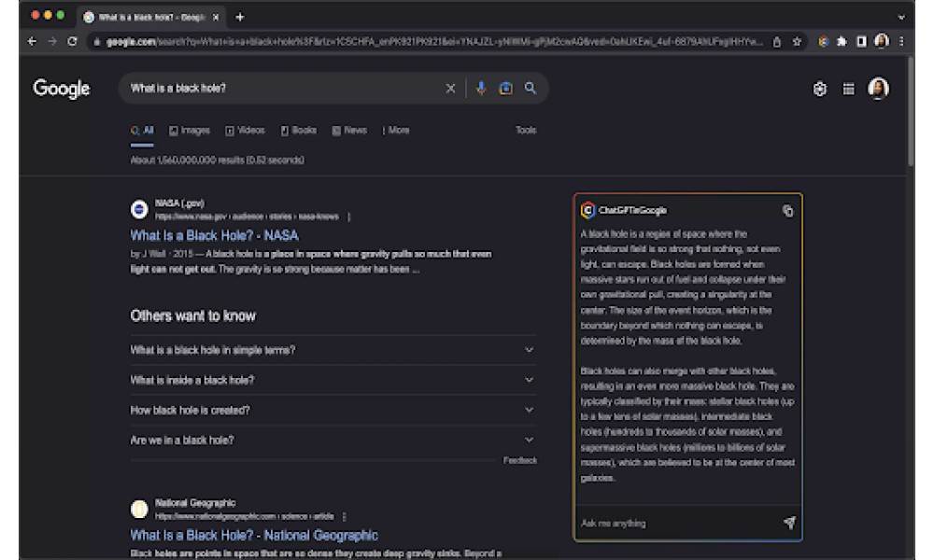Click the Google logo

point(62,89)
